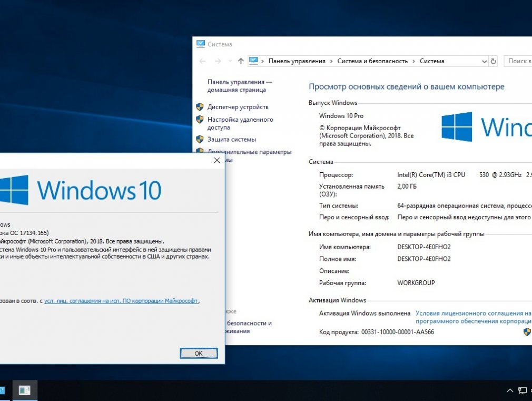
Task: Select computer name 'DESKTOP-4E0FHO2' next to 'Имя компьютера'
Action: coord(424,247)
